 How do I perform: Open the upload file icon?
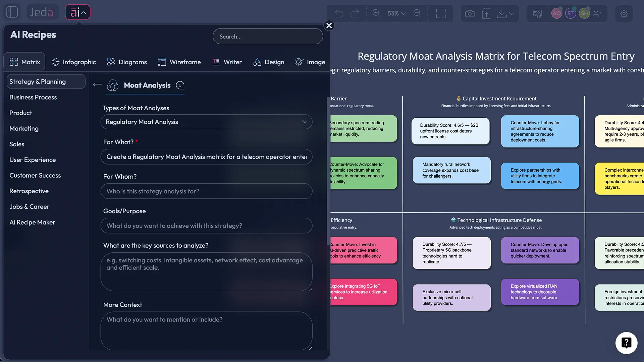[x=486, y=13]
